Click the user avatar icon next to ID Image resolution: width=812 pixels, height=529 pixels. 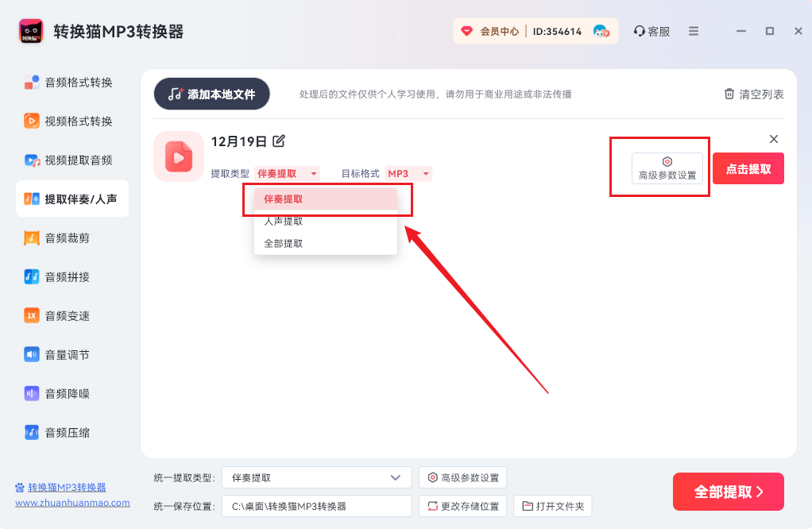pyautogui.click(x=601, y=32)
